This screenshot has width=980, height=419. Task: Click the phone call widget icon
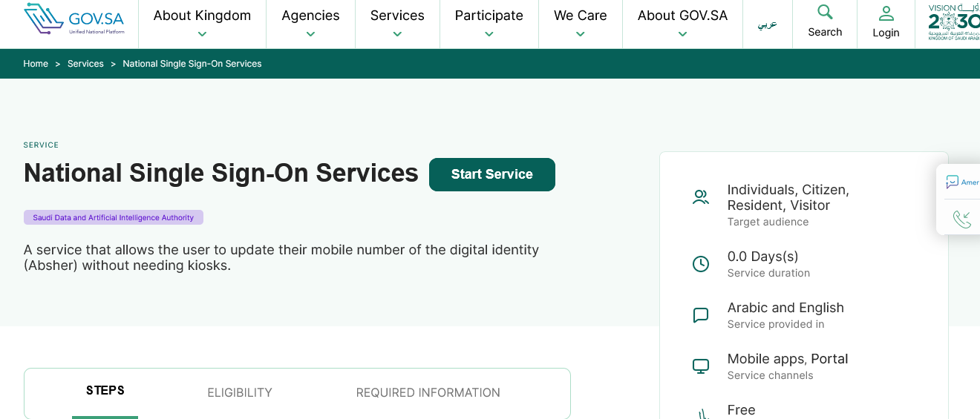pyautogui.click(x=961, y=219)
